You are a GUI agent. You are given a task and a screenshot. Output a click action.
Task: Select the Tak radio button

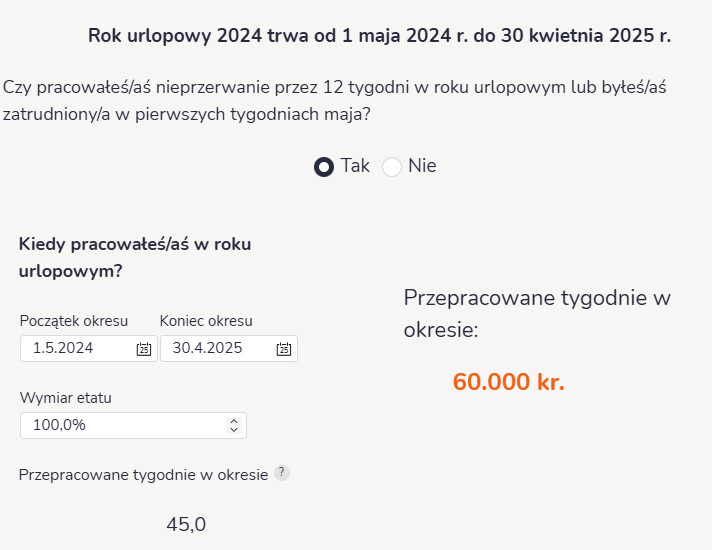click(x=324, y=167)
